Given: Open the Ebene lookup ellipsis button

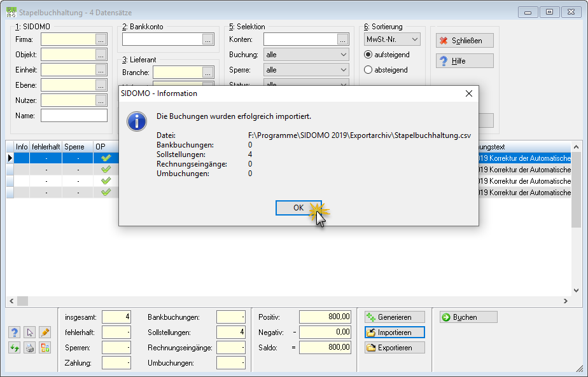Looking at the screenshot, I should (101, 85).
